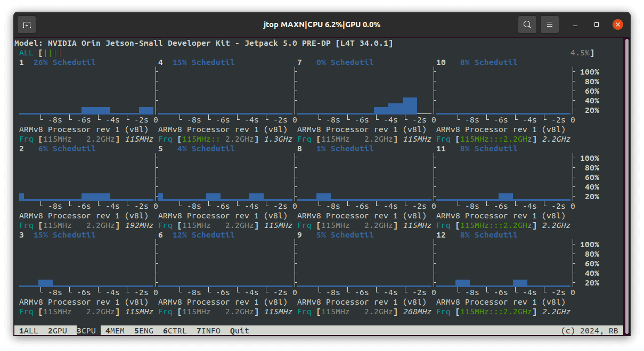Show the 7INFO page
The width and height of the screenshot is (644, 351).
(x=208, y=331)
